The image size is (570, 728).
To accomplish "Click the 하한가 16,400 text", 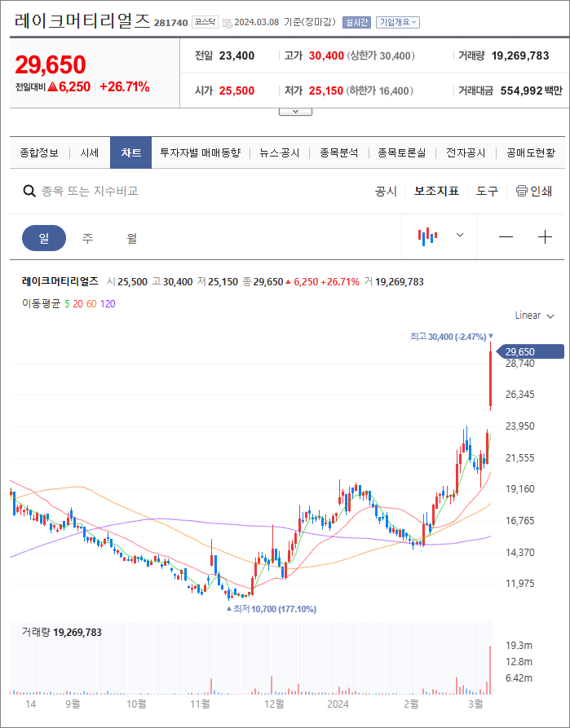I will [379, 90].
